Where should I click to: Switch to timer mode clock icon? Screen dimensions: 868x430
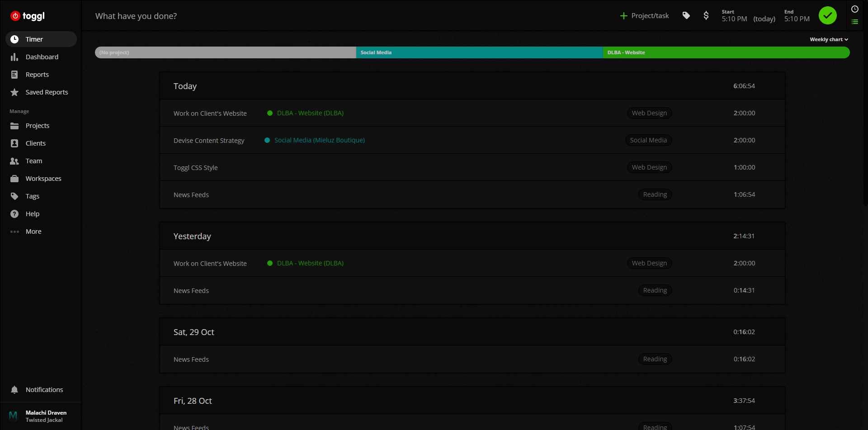click(x=855, y=9)
